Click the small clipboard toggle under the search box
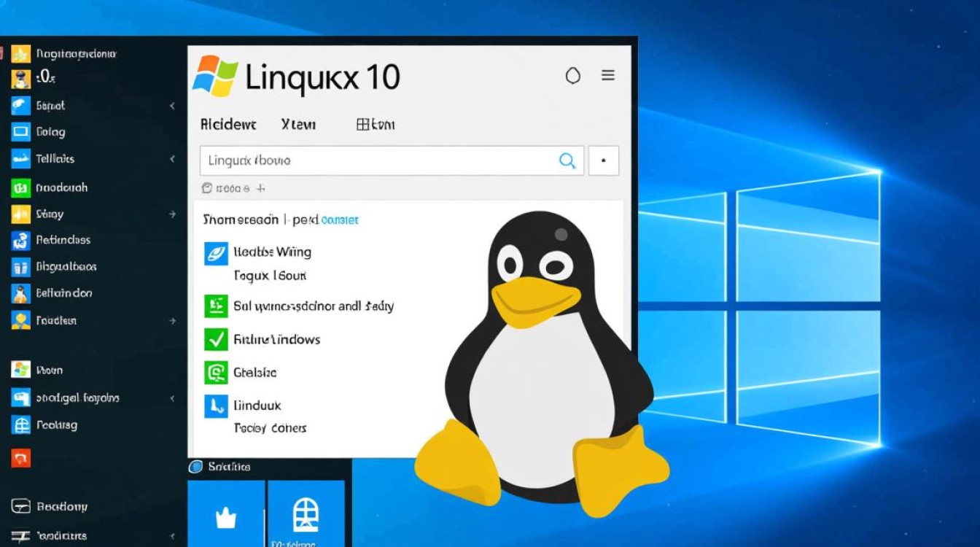 click(x=206, y=187)
